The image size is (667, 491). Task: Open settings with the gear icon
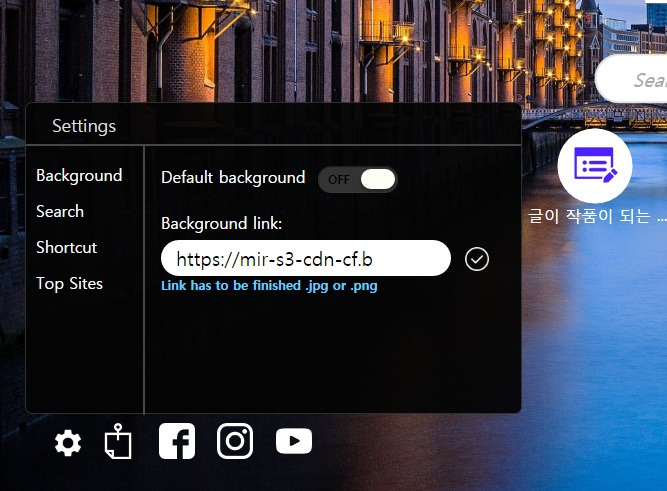(68, 443)
